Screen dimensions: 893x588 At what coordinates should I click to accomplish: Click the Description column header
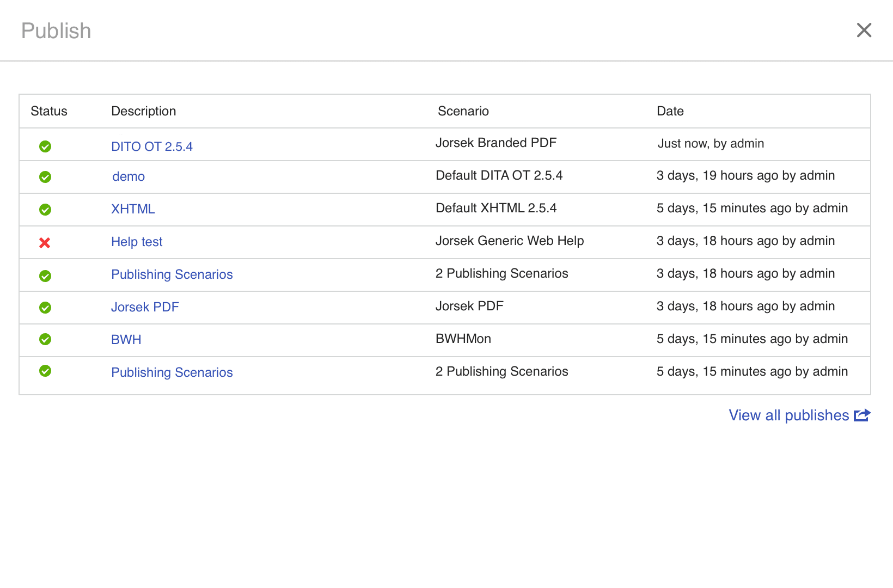144,111
